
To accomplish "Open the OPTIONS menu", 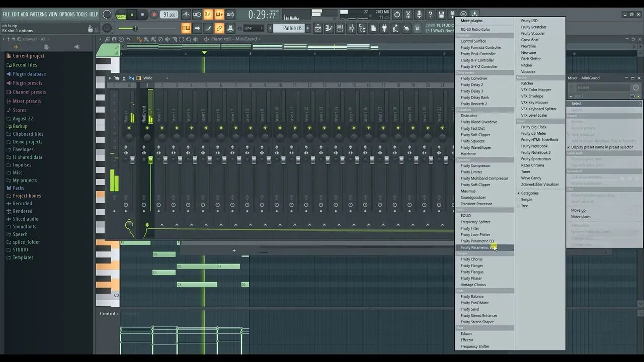I will pyautogui.click(x=67, y=14).
